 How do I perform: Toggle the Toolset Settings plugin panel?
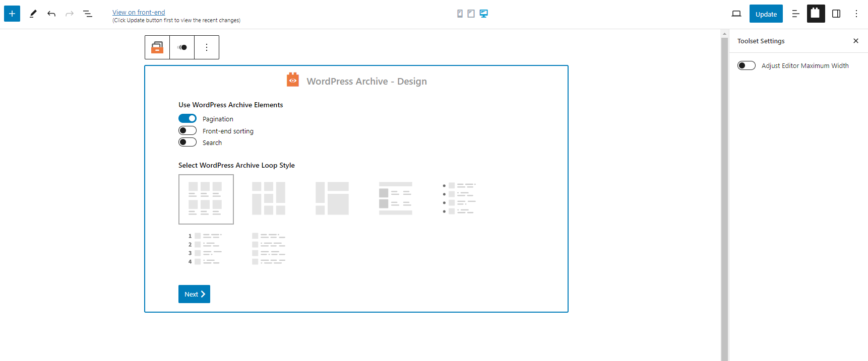tap(816, 14)
